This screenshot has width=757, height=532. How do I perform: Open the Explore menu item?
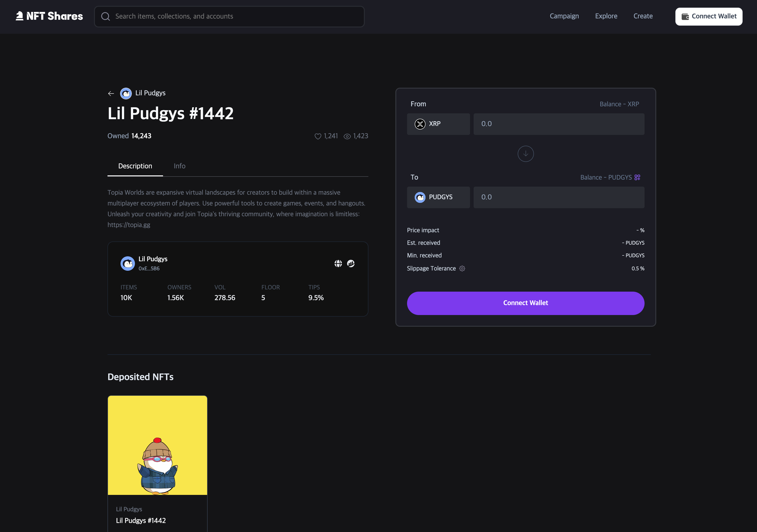(x=606, y=16)
